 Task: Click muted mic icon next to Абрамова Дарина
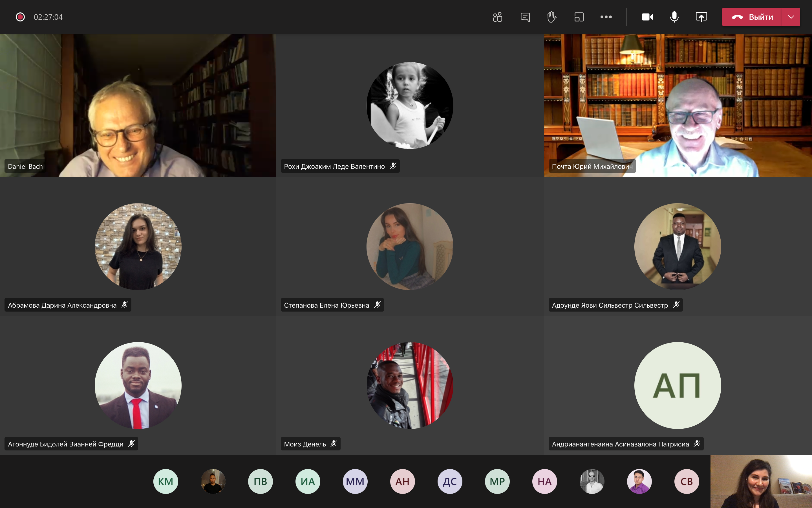[125, 305]
